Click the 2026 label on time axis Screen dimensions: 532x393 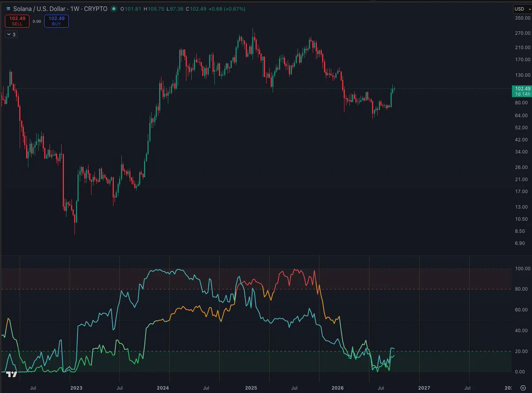[x=338, y=388]
